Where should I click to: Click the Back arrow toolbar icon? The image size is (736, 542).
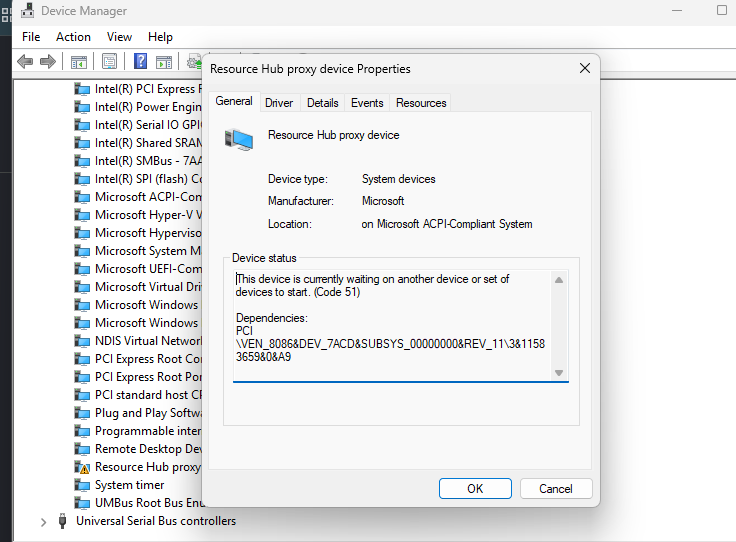click(x=25, y=61)
